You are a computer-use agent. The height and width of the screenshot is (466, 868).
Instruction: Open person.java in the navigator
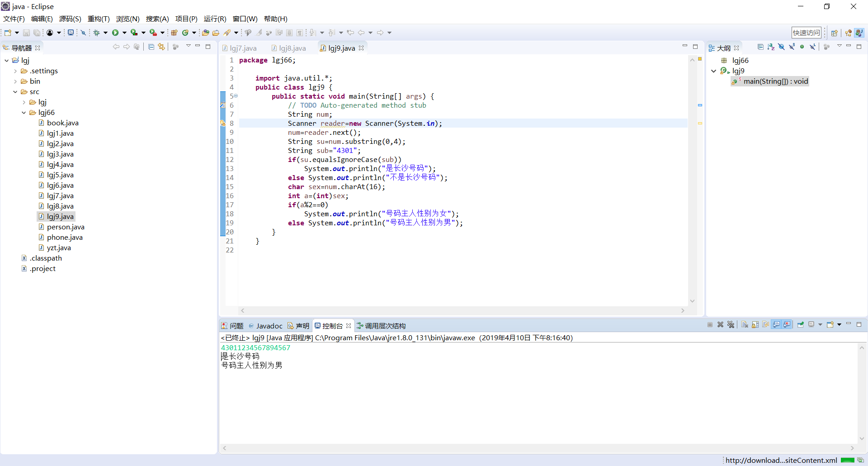pos(66,227)
